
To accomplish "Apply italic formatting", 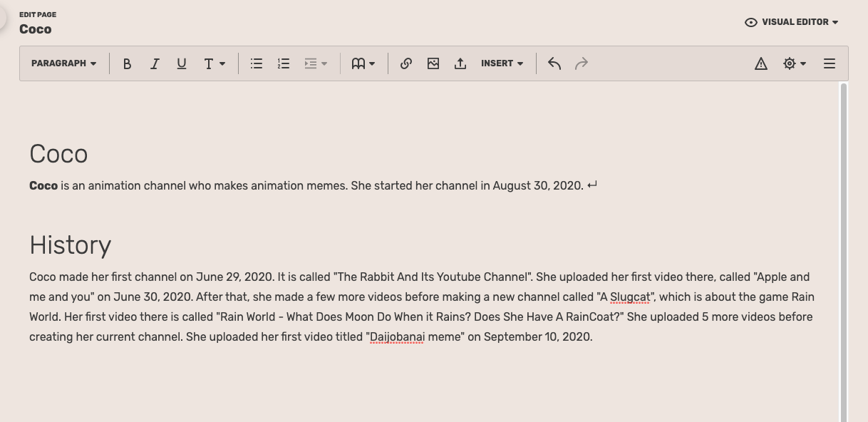I will point(155,63).
